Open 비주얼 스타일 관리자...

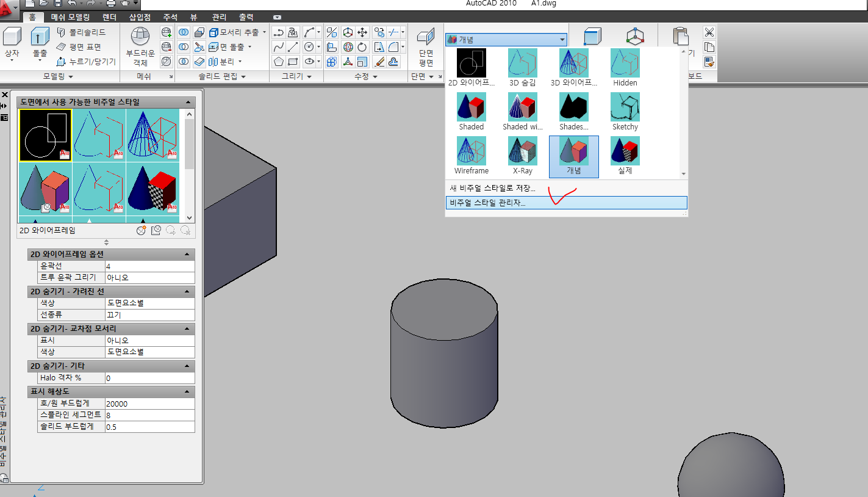click(567, 203)
